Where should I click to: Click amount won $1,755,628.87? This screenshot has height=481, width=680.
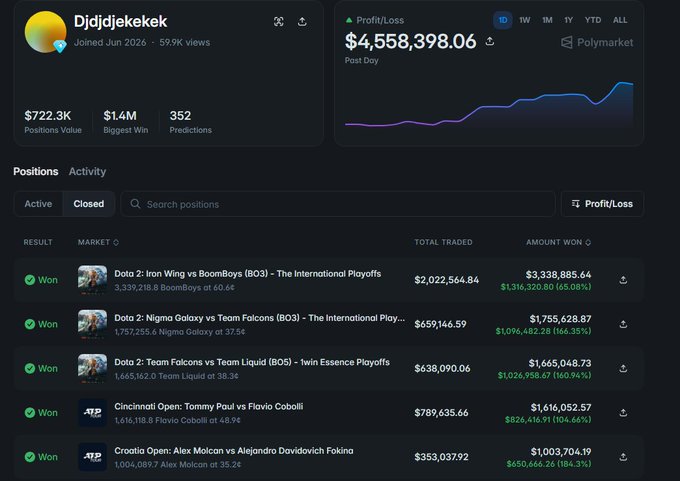[560, 319]
